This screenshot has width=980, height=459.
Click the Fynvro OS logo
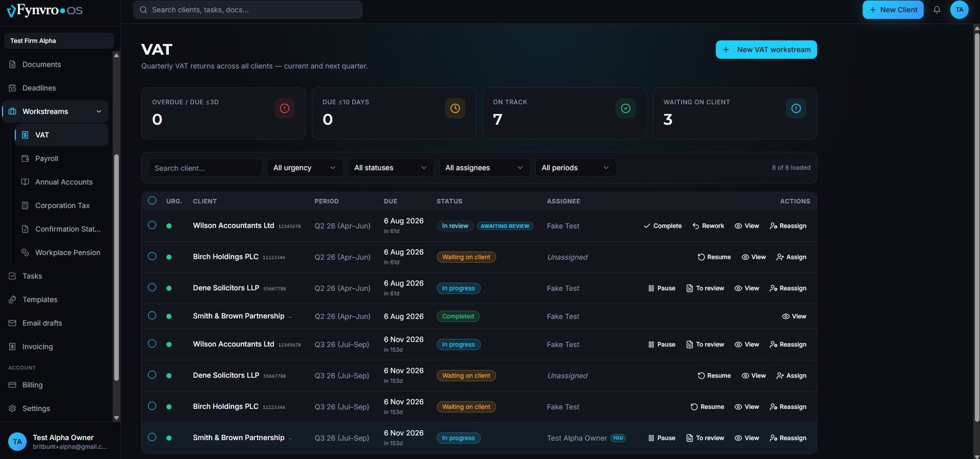(x=45, y=10)
